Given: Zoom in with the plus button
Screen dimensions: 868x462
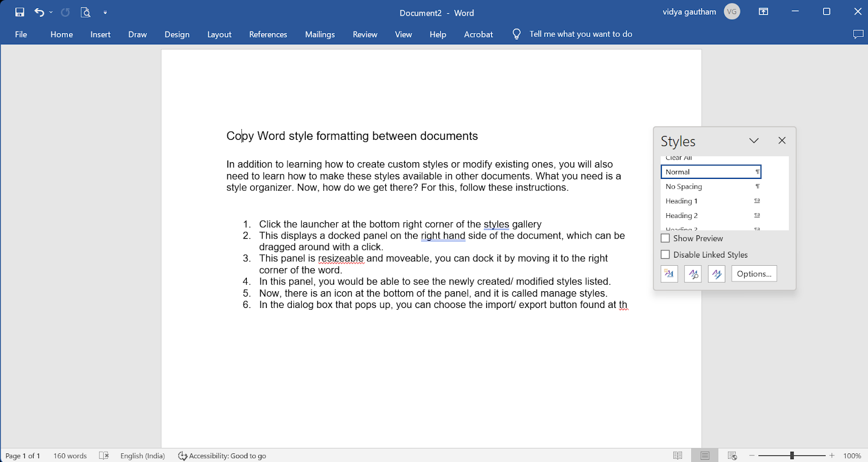Looking at the screenshot, I should tap(832, 455).
